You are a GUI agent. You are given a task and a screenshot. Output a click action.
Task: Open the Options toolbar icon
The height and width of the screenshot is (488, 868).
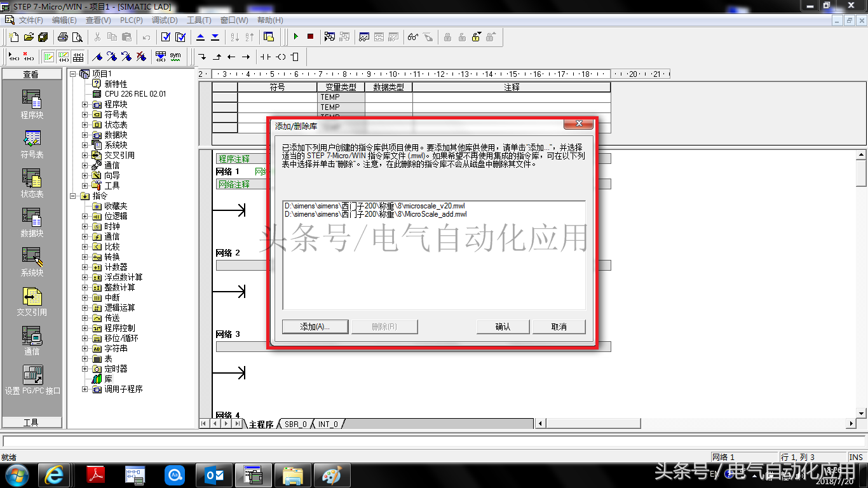coord(269,37)
